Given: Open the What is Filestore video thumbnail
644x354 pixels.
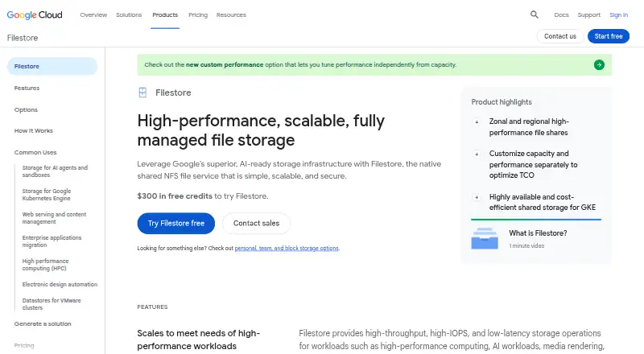Looking at the screenshot, I should click(x=485, y=239).
